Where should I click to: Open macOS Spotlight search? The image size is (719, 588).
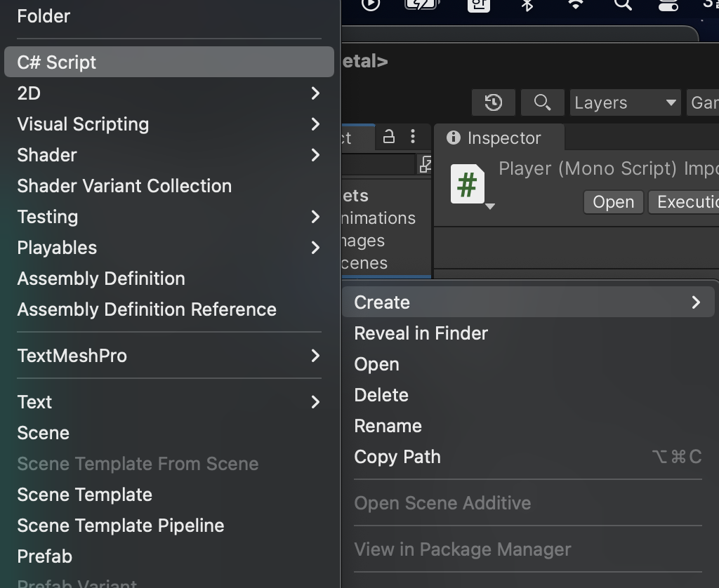(622, 4)
